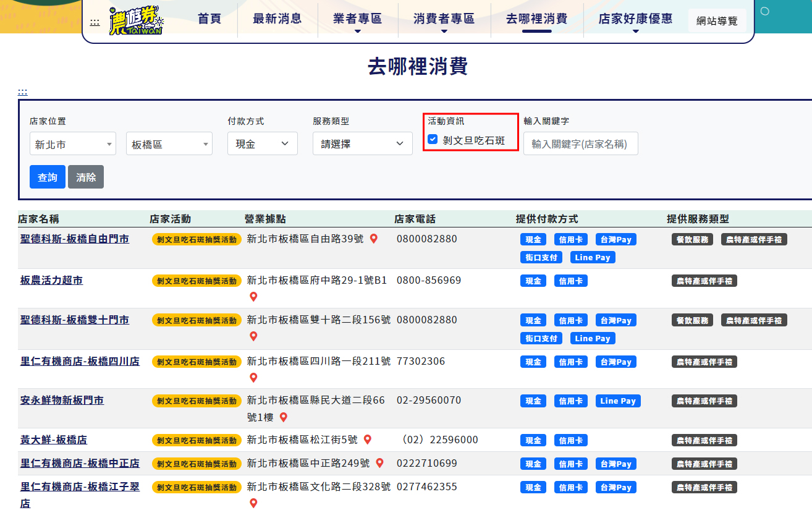The height and width of the screenshot is (510, 812).
Task: Click map pin for 板橋區自由路39號
Action: coord(373,239)
